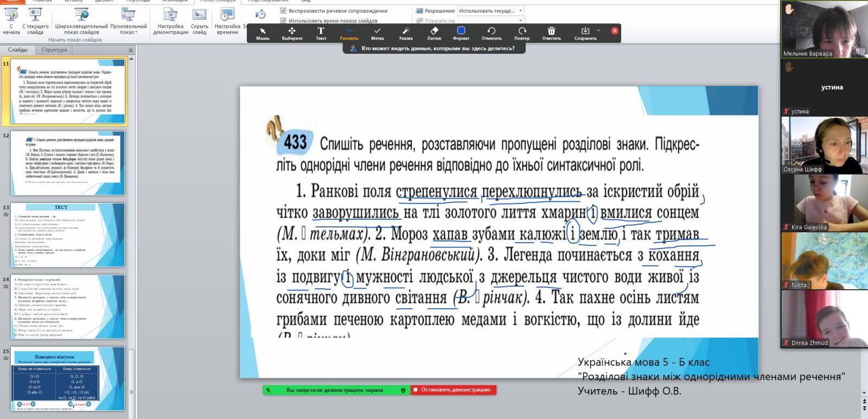
Task: Switch to the Слайды tab
Action: 18,50
